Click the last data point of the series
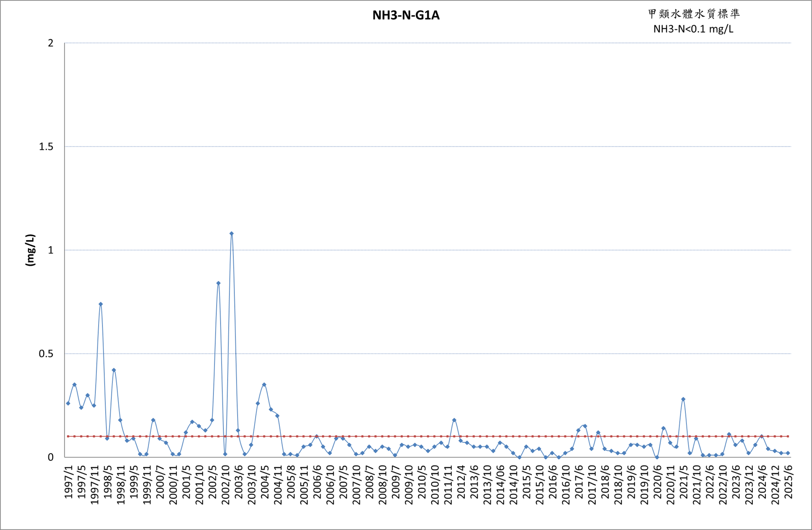 tap(788, 453)
